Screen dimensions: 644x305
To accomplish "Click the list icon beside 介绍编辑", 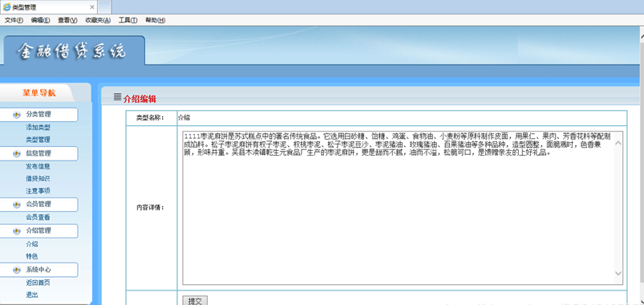I will coord(117,97).
